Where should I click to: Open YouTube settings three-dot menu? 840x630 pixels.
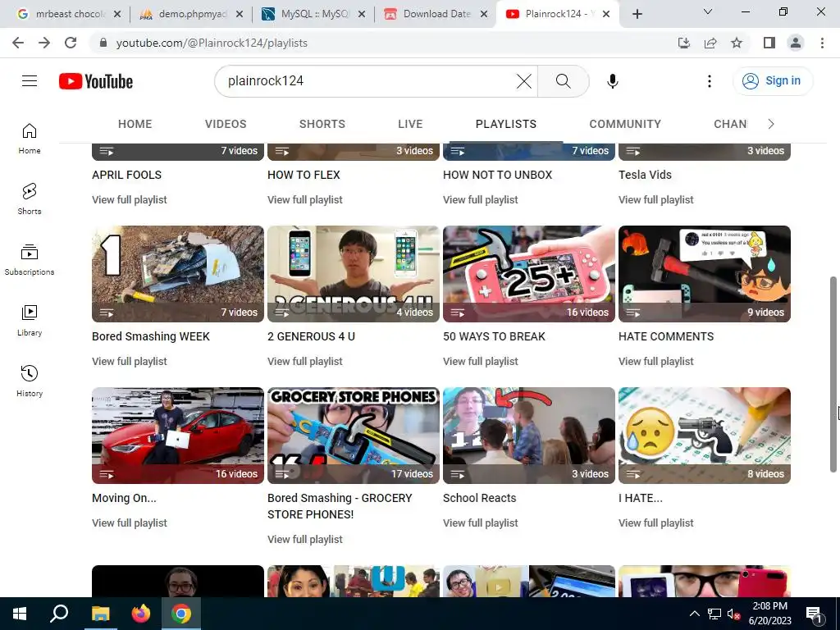(x=710, y=81)
